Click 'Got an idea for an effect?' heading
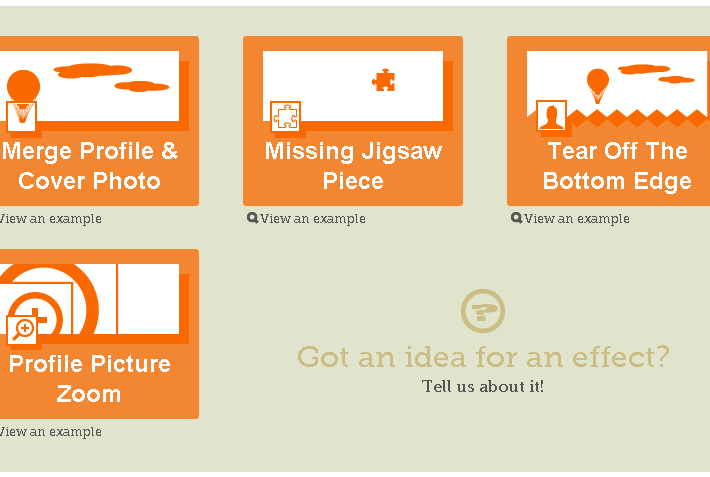Screen dimensions: 710x477 coord(483,357)
